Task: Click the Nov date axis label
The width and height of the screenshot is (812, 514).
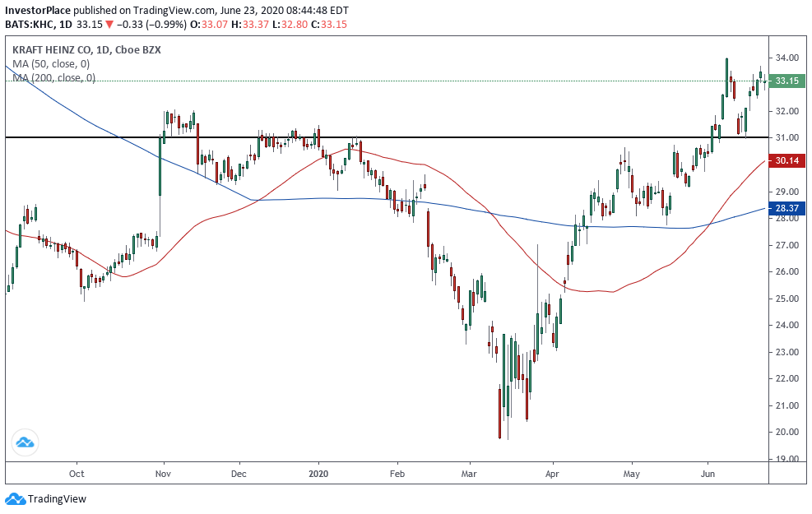Action: [x=163, y=474]
